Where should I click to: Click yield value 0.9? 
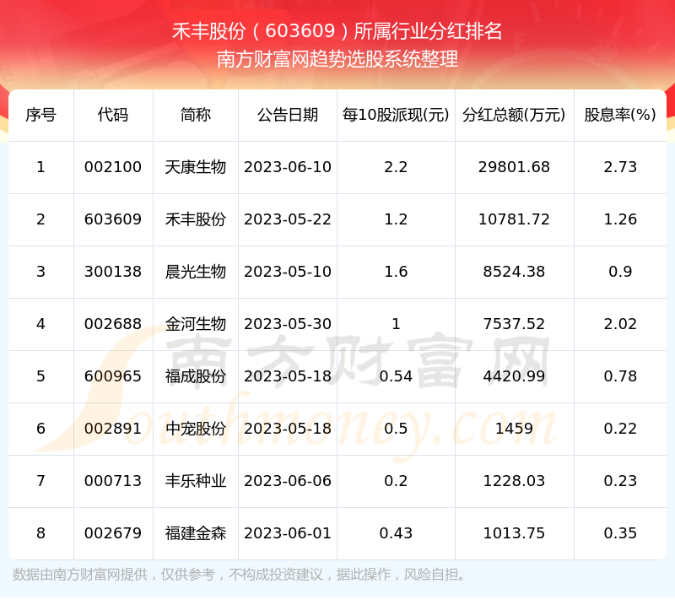coord(620,272)
